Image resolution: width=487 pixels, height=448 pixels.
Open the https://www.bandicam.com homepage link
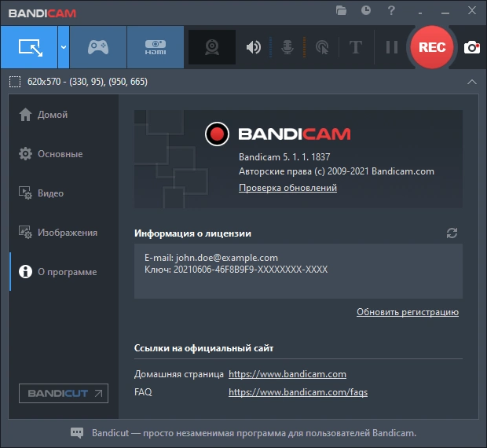click(x=287, y=374)
